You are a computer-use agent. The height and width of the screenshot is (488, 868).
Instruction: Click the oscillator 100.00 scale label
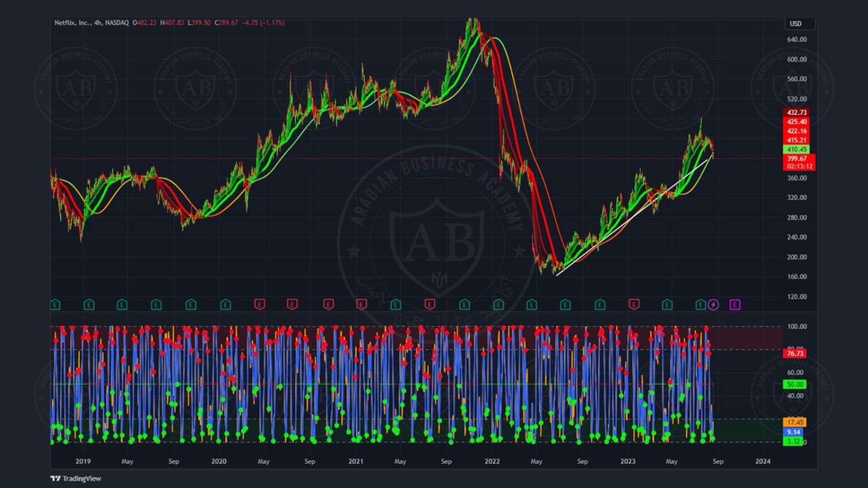[797, 327]
